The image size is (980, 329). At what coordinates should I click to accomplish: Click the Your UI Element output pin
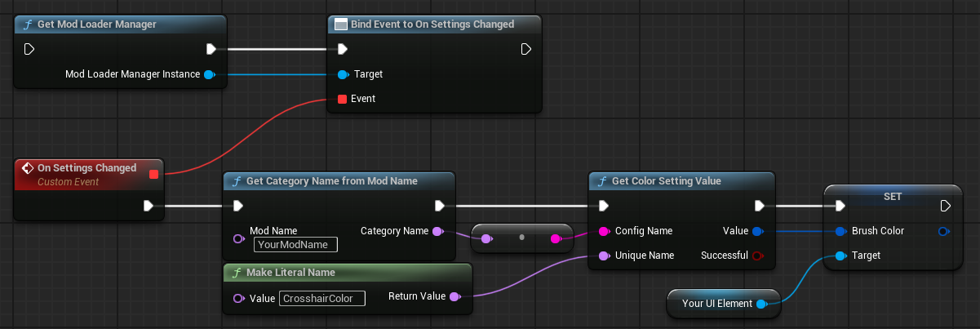(761, 304)
